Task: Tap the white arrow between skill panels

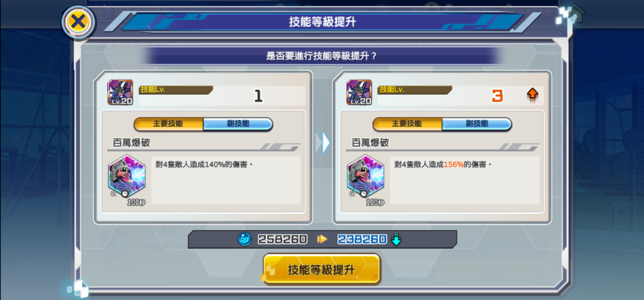Action: click(x=323, y=143)
